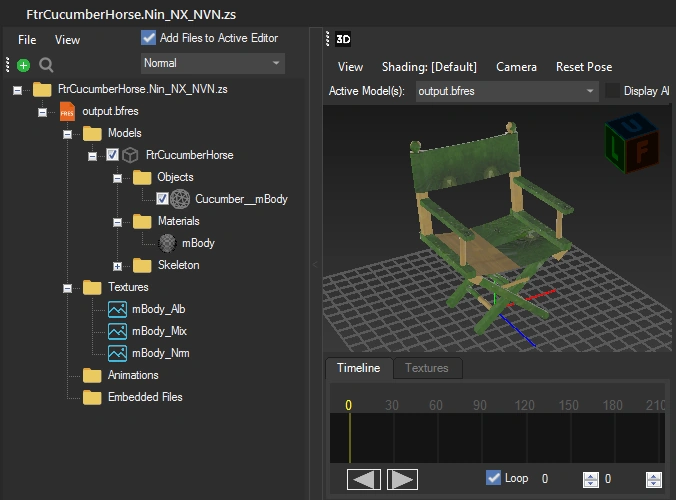Click the Reset Pose button
676x500 pixels.
coord(583,67)
